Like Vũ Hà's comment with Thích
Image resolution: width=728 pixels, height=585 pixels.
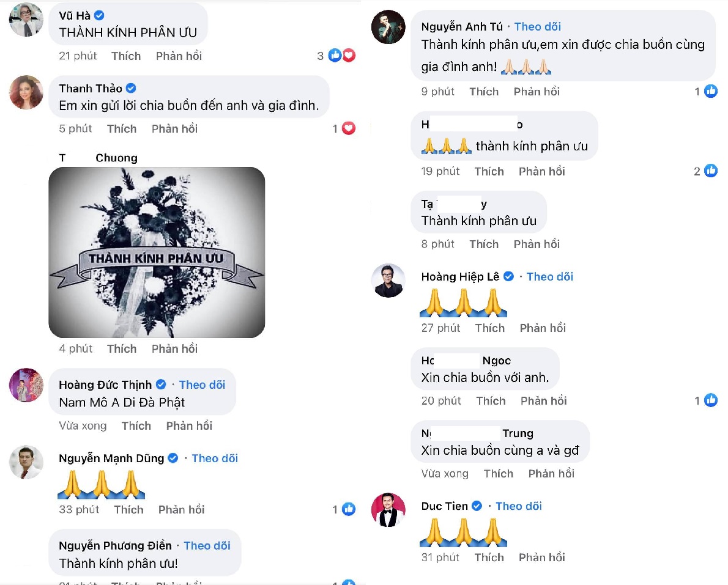[126, 56]
